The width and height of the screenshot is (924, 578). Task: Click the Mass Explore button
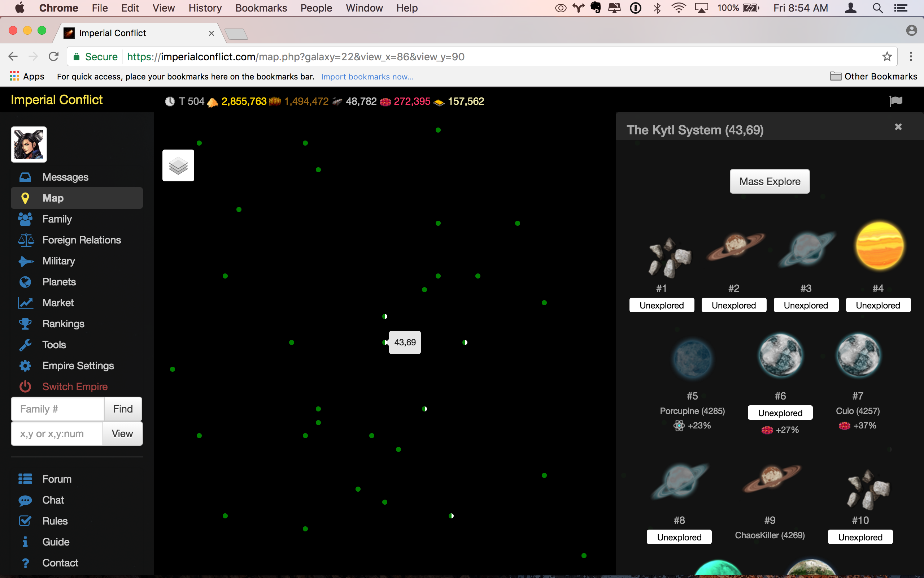click(770, 181)
